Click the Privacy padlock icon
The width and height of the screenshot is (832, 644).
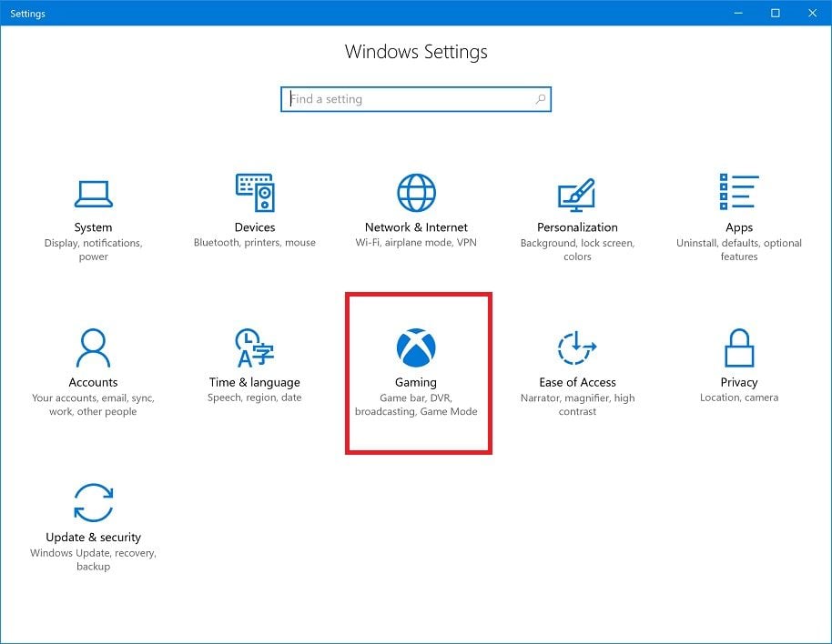(x=738, y=347)
